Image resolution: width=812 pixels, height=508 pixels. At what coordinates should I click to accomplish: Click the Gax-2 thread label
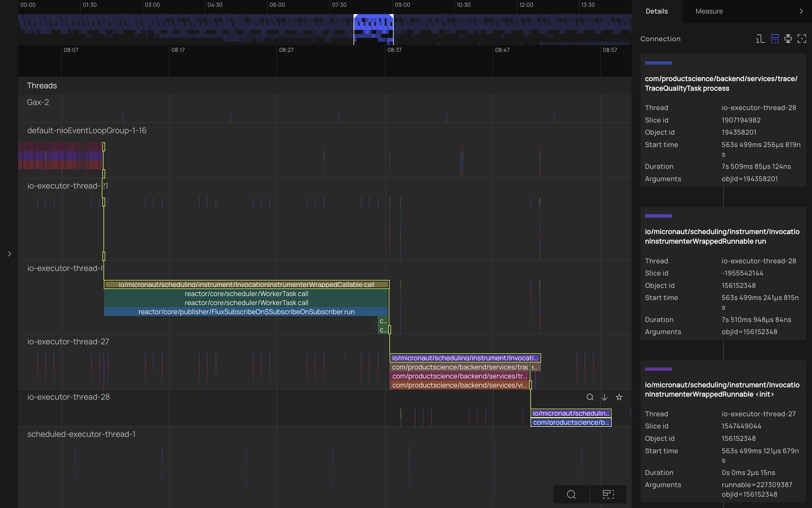click(x=38, y=102)
